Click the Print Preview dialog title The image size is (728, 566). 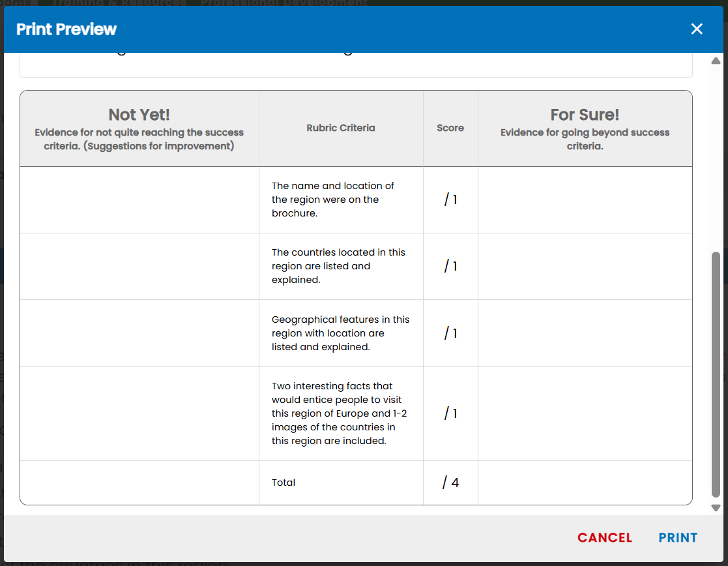[x=66, y=29]
